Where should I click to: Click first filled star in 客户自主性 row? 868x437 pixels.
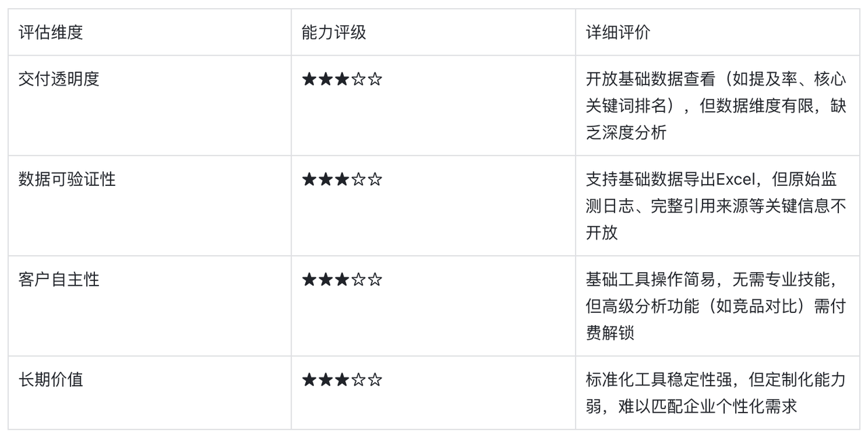[x=309, y=280]
